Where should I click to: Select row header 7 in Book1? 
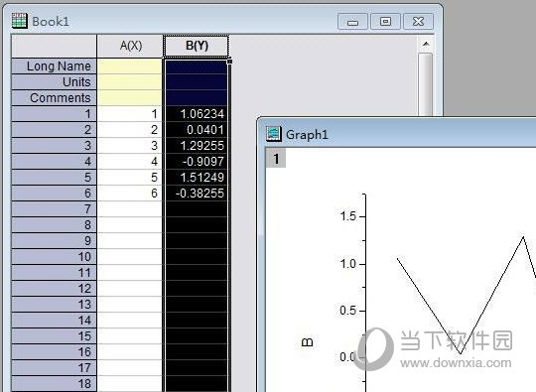[x=54, y=208]
